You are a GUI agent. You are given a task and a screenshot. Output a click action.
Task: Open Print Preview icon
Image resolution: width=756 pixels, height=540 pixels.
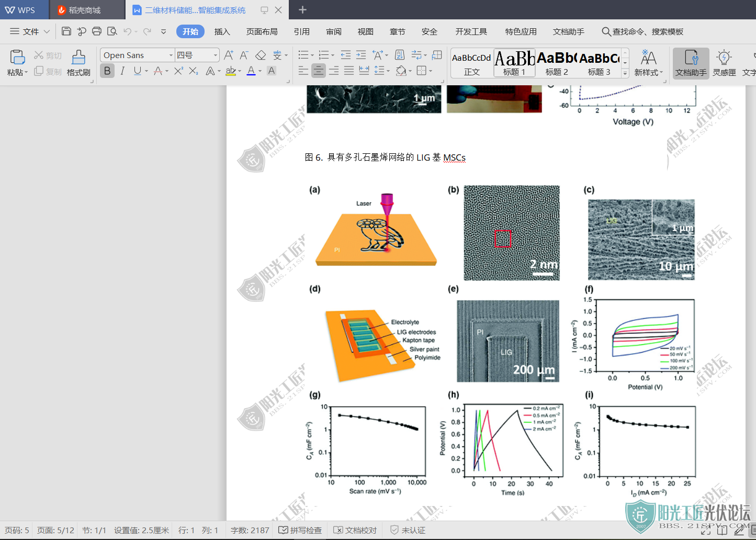click(x=112, y=31)
